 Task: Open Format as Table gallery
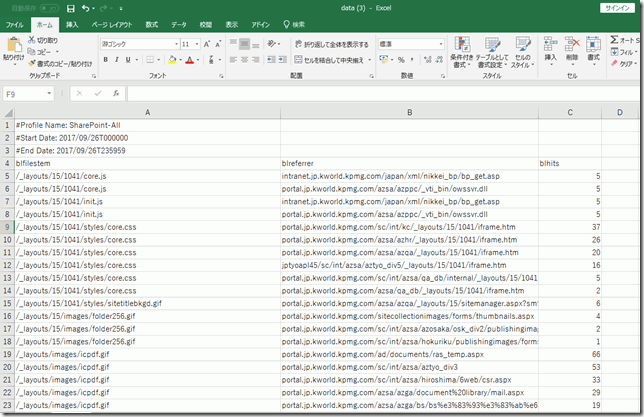click(x=492, y=52)
